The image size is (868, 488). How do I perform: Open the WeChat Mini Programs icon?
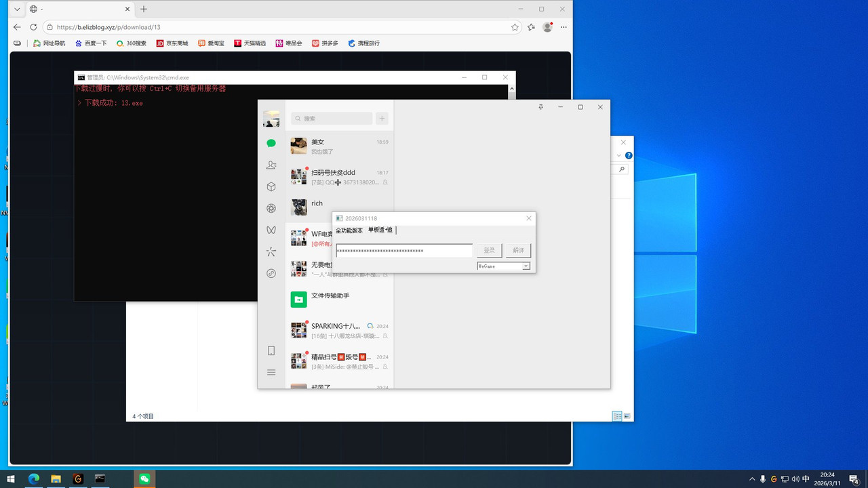(x=271, y=273)
